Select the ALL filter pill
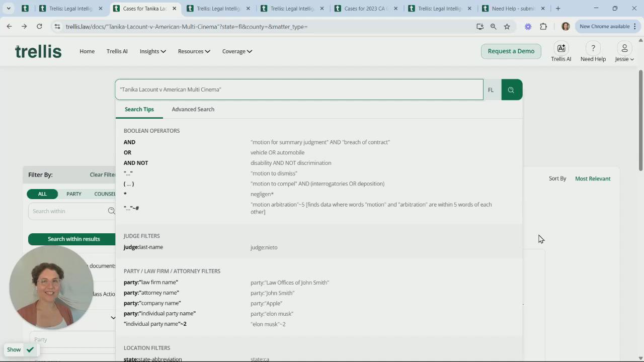 (42, 194)
